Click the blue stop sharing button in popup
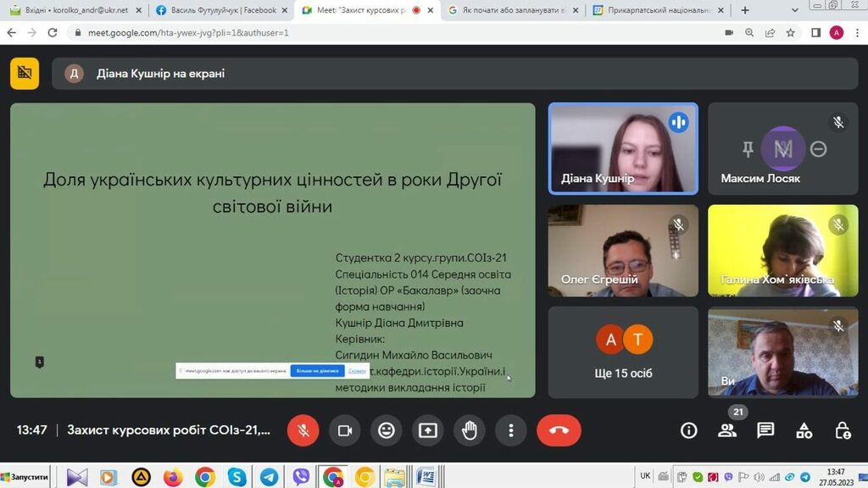The height and width of the screenshot is (488, 868). tap(316, 371)
